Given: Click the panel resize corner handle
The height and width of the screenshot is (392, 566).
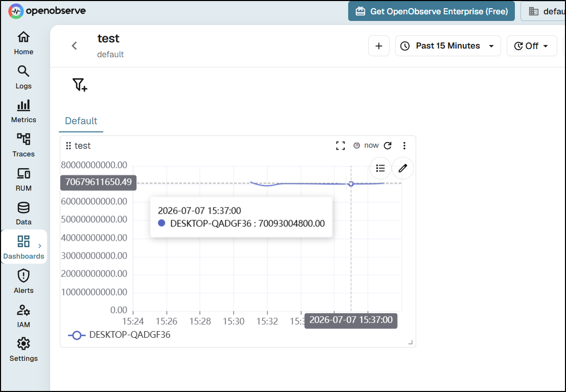Looking at the screenshot, I should click(411, 342).
